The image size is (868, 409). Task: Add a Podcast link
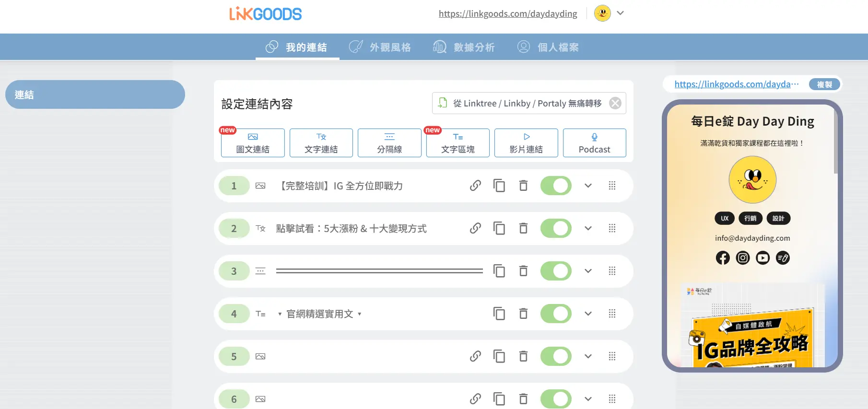point(595,143)
